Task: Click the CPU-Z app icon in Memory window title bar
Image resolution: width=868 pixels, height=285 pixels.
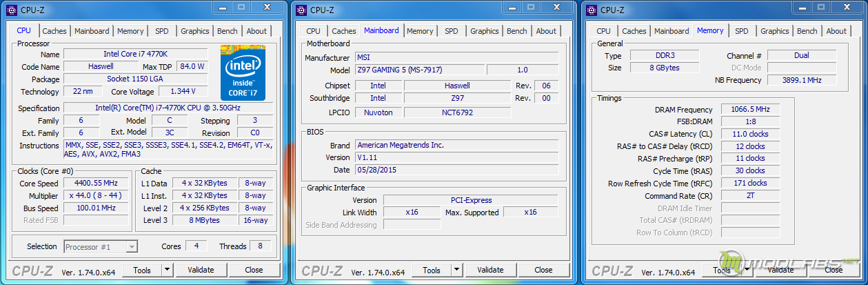Action: [592, 10]
